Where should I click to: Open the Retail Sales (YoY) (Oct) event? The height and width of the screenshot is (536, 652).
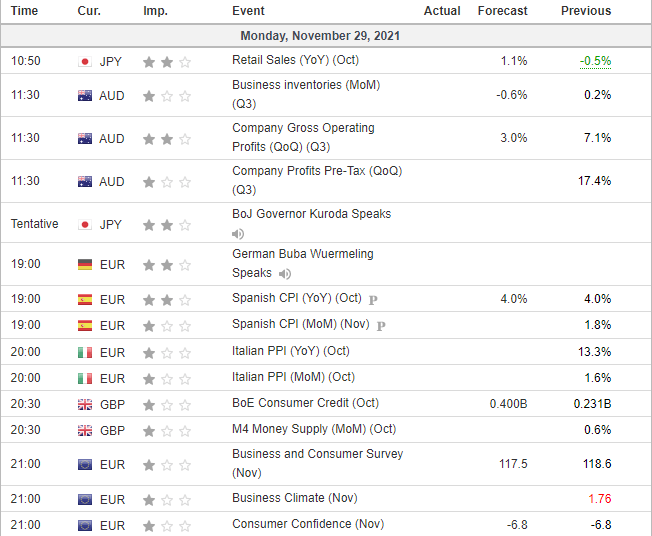pos(296,61)
